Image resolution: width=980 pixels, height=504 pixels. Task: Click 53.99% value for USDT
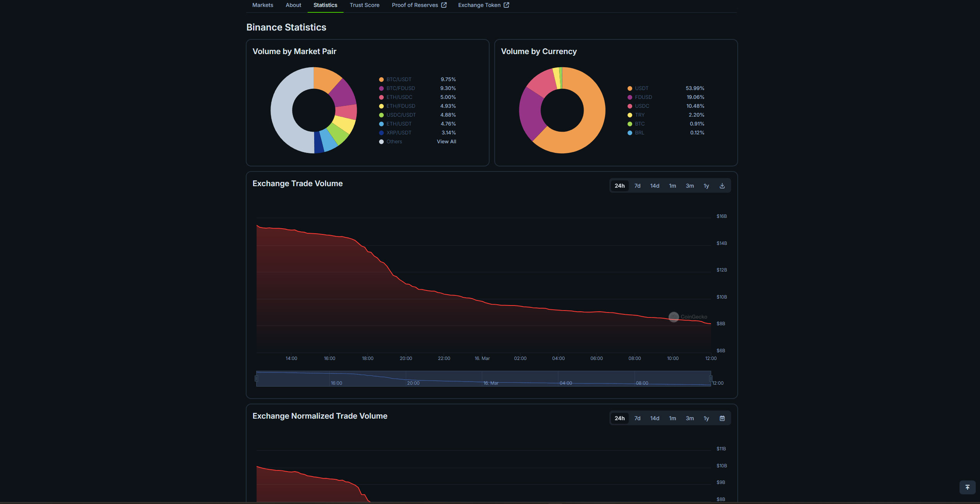tap(695, 88)
